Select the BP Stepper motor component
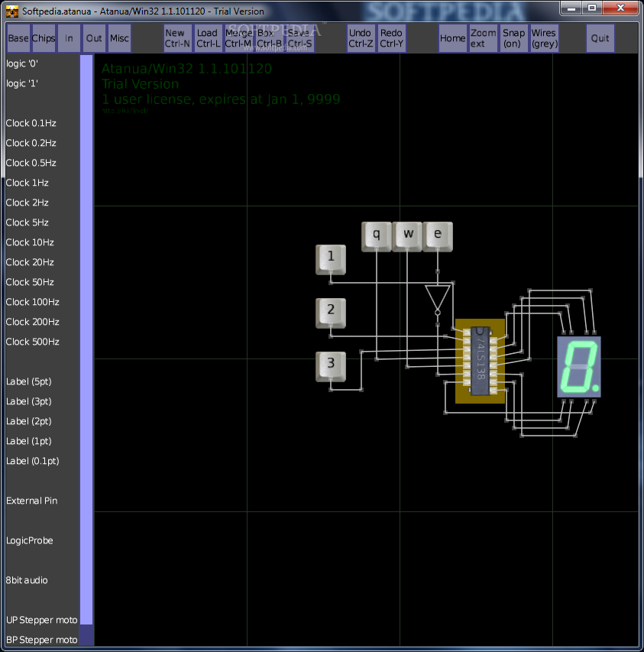The width and height of the screenshot is (644, 652). click(41, 640)
